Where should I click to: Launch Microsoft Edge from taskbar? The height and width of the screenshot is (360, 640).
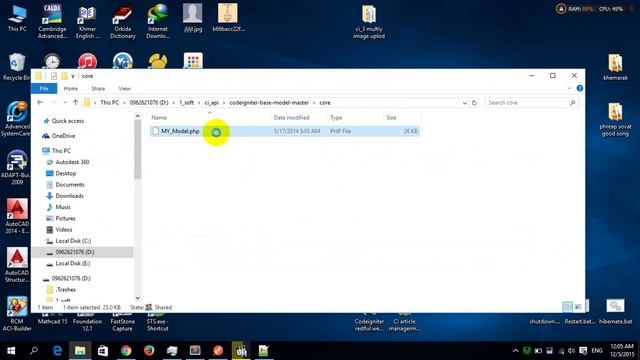[x=57, y=351]
